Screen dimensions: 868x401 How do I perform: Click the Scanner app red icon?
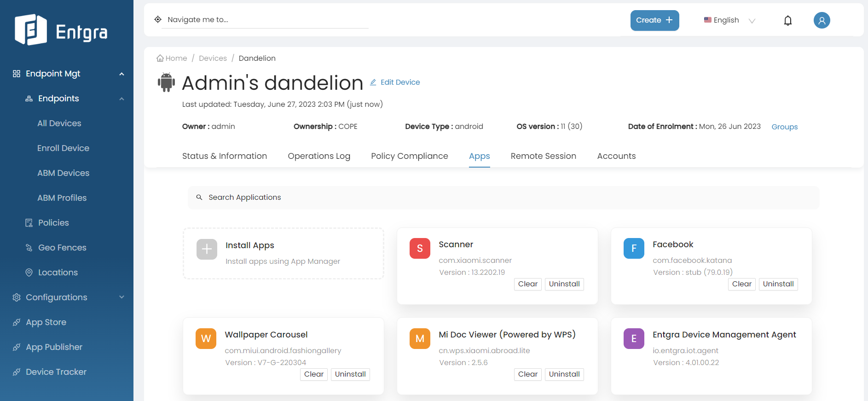click(420, 249)
